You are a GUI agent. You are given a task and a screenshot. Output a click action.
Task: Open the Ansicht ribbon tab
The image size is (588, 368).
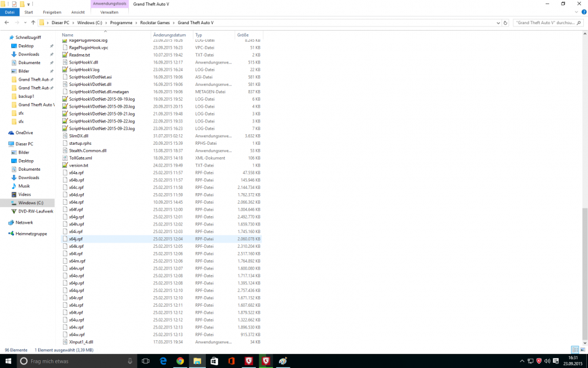click(x=78, y=12)
